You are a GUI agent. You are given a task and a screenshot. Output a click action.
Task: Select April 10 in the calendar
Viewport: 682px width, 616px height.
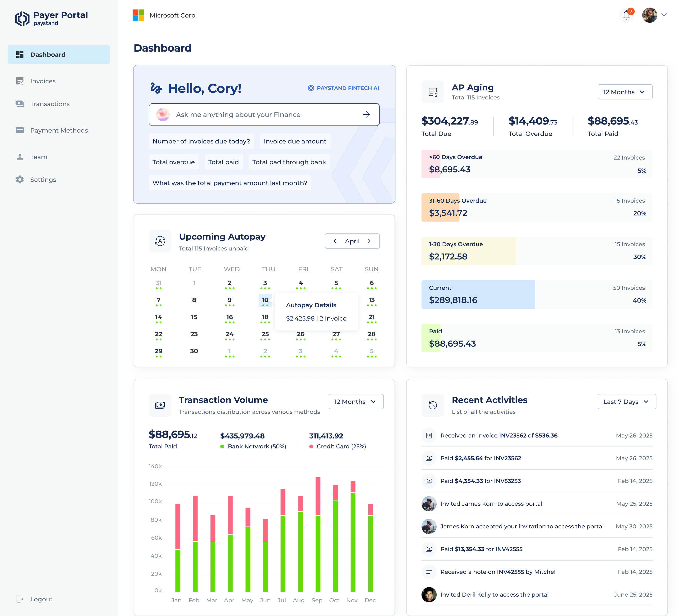click(265, 301)
